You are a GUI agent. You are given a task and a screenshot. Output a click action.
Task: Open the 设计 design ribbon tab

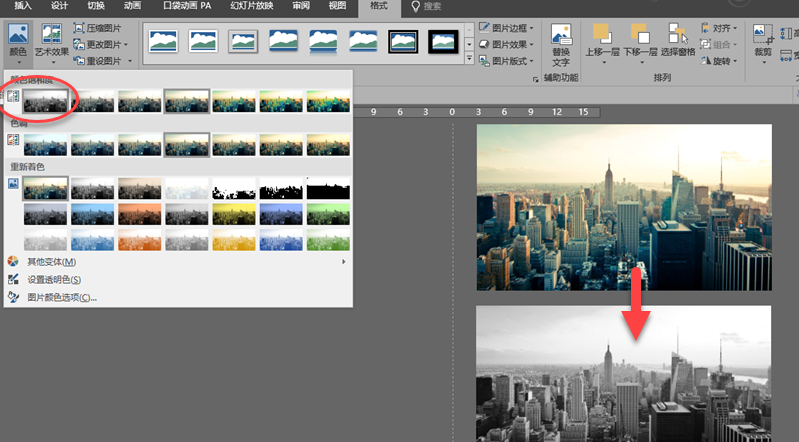(x=59, y=6)
